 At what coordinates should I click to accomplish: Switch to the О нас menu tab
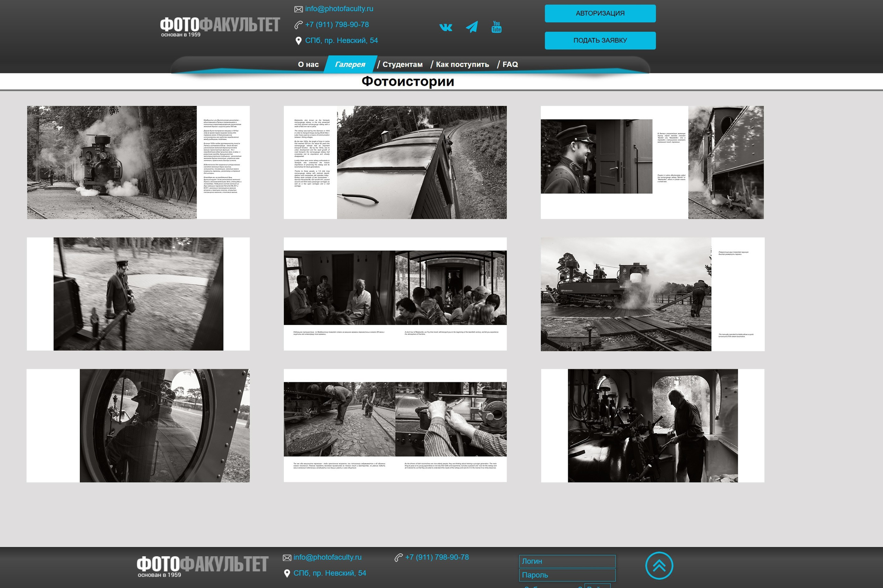click(308, 64)
